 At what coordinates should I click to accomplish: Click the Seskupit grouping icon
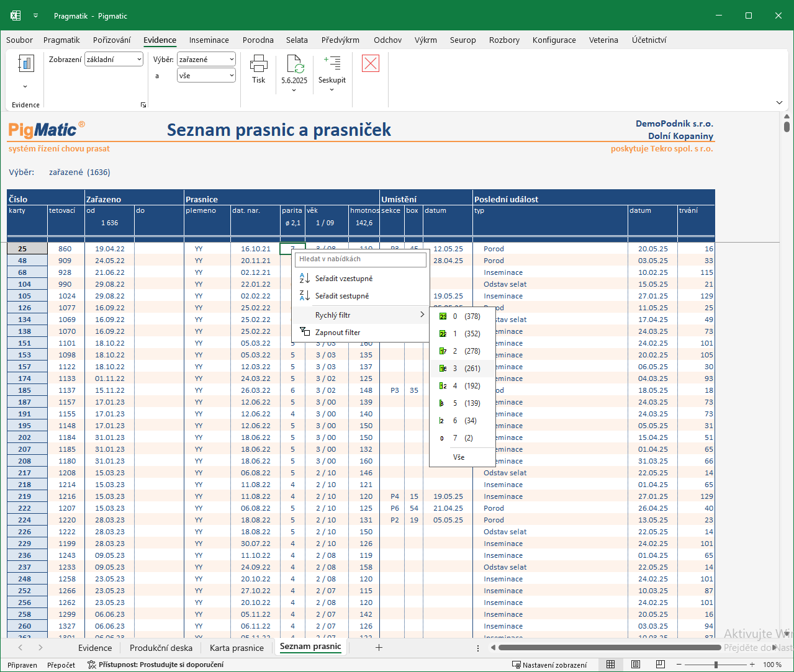(x=332, y=63)
